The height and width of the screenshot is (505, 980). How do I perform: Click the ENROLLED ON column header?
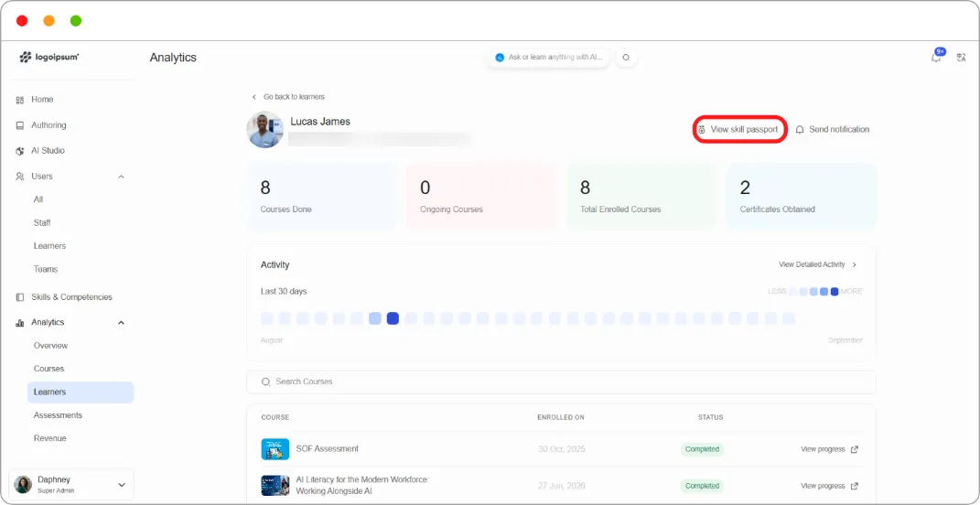[x=561, y=417]
